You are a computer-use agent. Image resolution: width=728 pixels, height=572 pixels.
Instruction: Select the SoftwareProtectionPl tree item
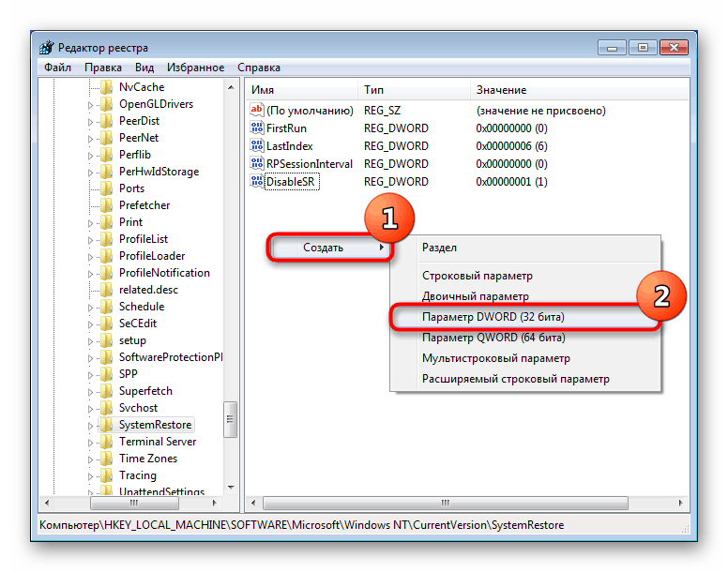pos(171,357)
